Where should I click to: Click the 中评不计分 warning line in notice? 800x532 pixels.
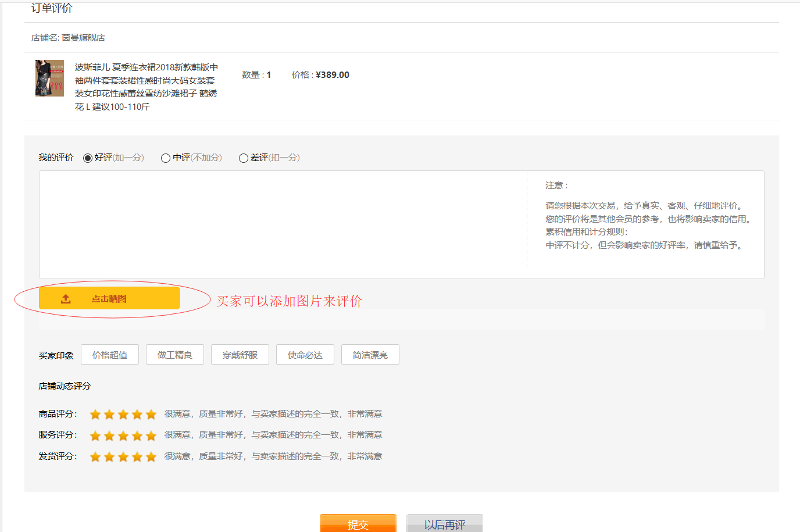(644, 245)
